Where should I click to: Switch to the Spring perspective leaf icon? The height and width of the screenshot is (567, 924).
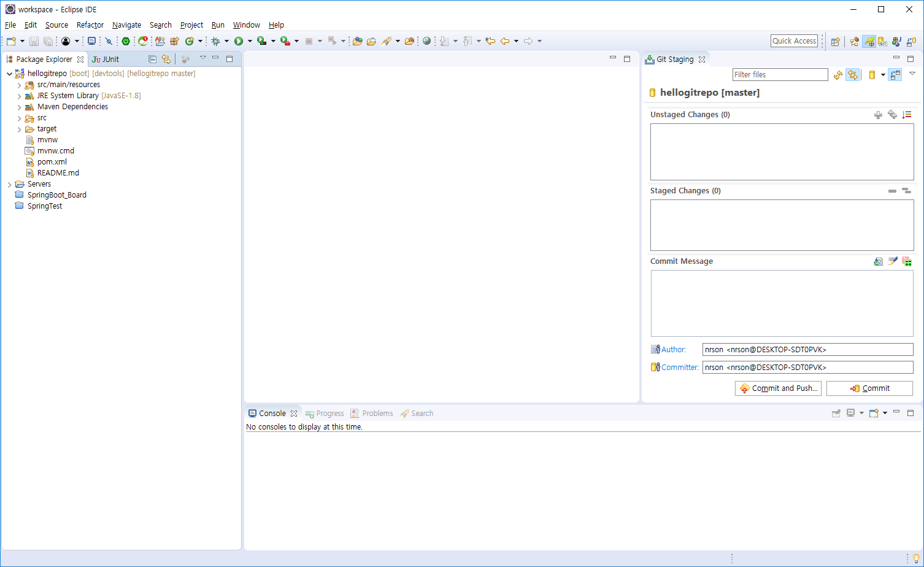869,42
